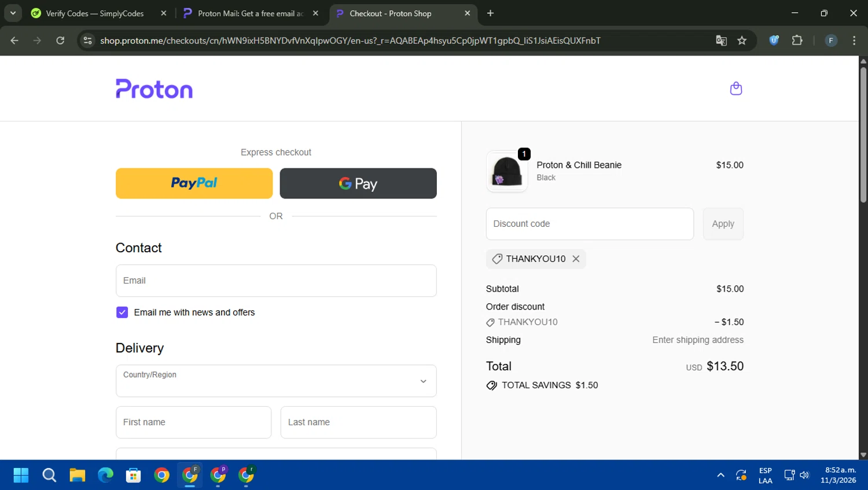
Task: Click the scrollbar down arrow
Action: click(x=863, y=455)
